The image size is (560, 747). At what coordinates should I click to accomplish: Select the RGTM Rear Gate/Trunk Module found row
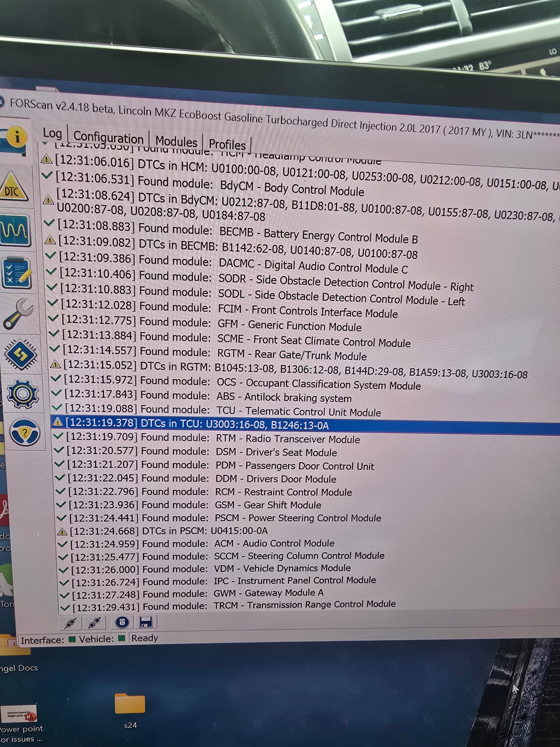(208, 352)
